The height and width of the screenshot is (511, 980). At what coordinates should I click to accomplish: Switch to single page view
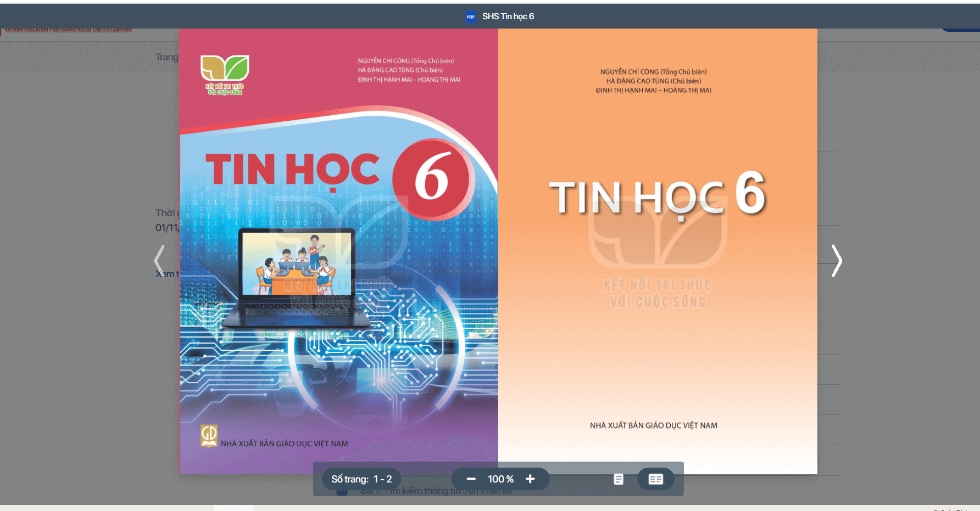click(x=619, y=479)
